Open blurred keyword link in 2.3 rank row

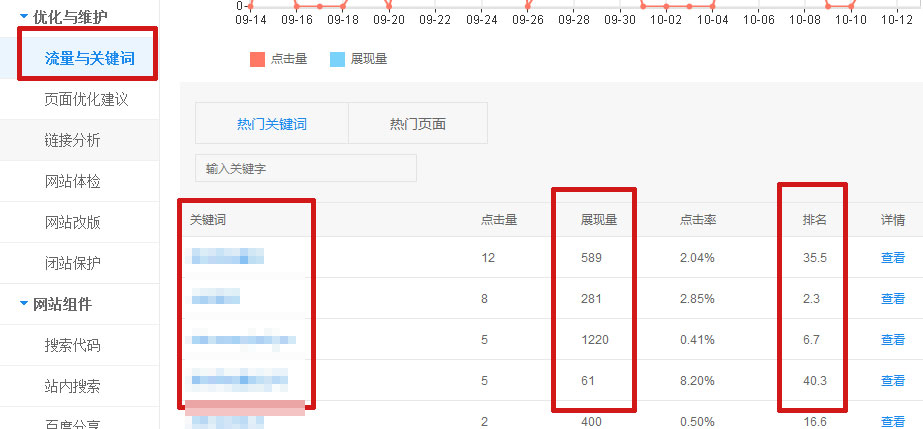point(215,297)
